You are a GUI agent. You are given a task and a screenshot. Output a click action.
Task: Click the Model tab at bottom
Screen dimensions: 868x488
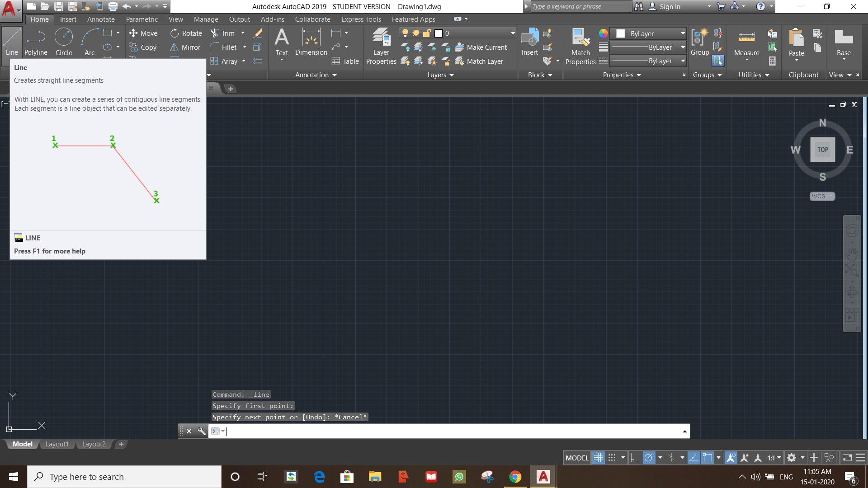pos(22,444)
